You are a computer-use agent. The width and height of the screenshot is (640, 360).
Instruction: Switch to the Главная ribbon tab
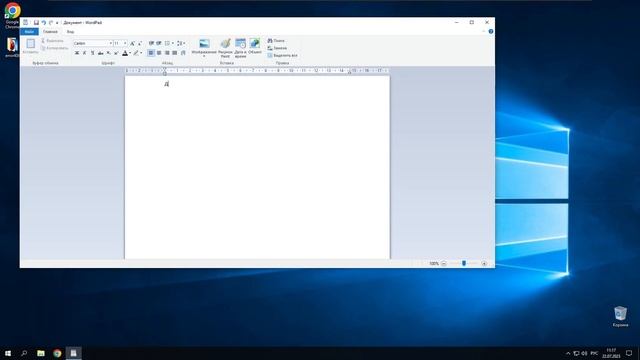[50, 31]
